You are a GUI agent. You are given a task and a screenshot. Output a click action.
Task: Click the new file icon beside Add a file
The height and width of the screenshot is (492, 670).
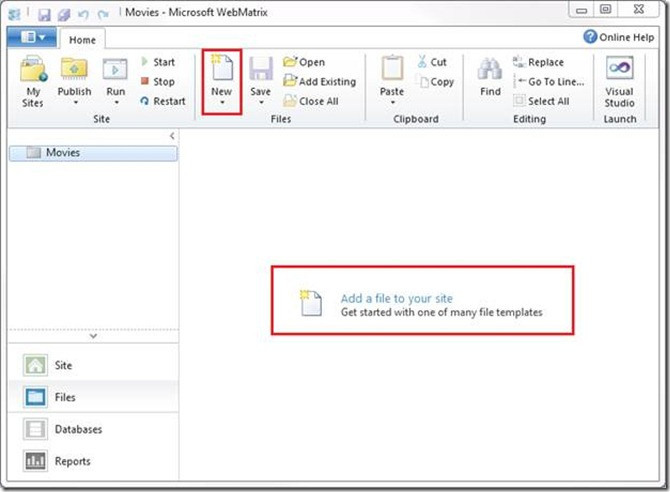pos(311,303)
